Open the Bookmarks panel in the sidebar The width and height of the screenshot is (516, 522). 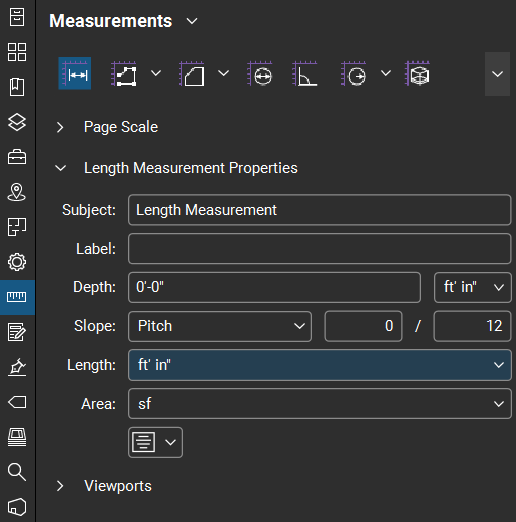17,87
